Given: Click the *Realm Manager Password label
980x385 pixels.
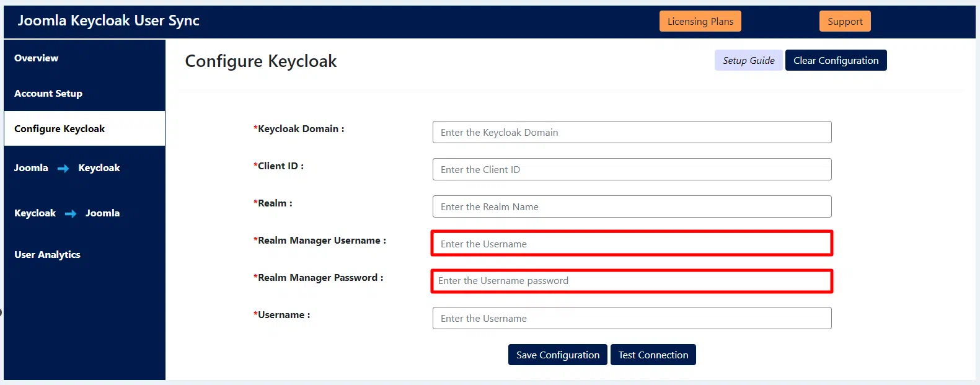Looking at the screenshot, I should pos(319,278).
